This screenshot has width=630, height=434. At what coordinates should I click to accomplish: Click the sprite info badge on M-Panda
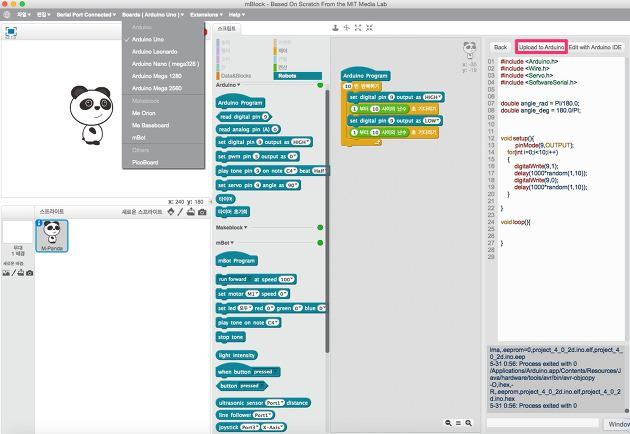point(39,223)
